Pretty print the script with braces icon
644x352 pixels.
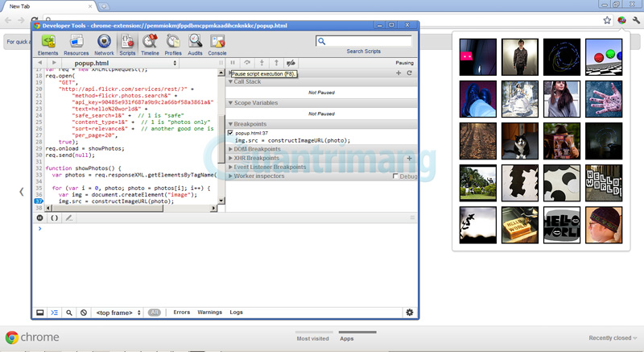pos(54,218)
